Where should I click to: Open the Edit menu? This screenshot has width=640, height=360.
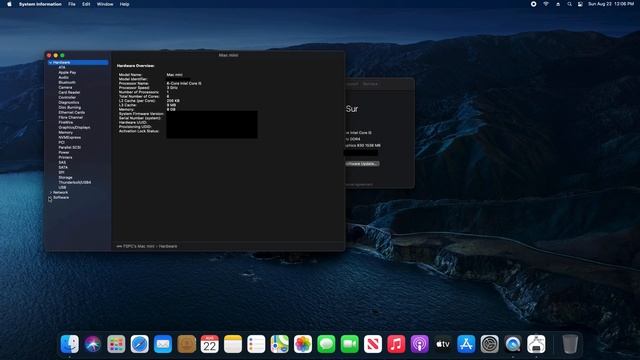point(86,4)
